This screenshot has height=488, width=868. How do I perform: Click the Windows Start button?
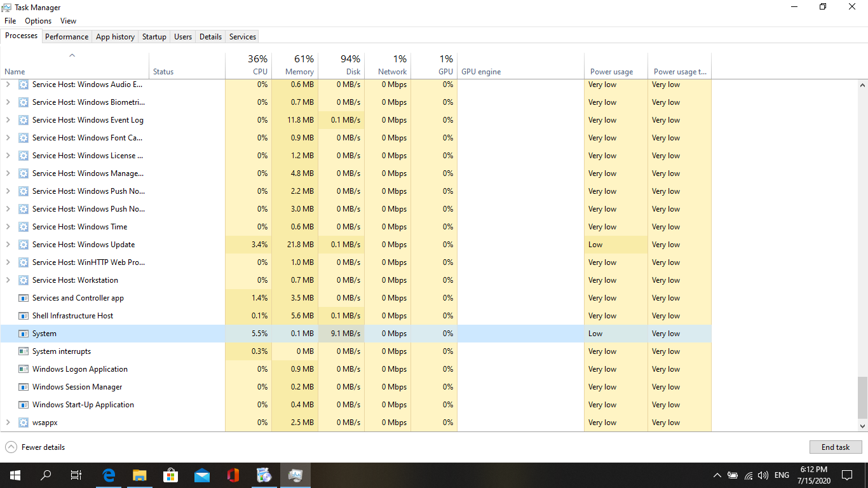click(14, 475)
